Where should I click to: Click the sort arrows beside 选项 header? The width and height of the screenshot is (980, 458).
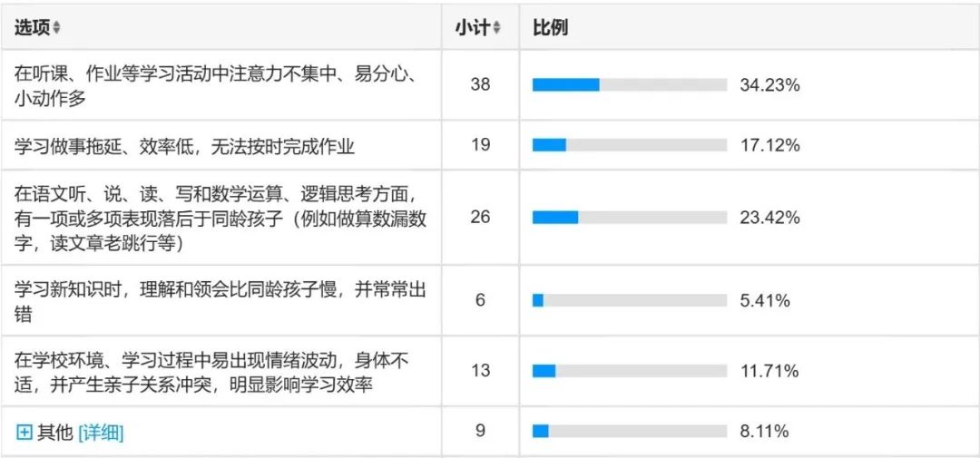[56, 28]
